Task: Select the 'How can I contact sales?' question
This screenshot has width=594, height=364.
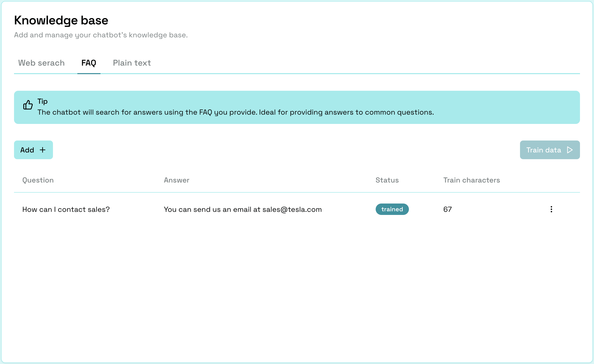Action: (x=66, y=209)
